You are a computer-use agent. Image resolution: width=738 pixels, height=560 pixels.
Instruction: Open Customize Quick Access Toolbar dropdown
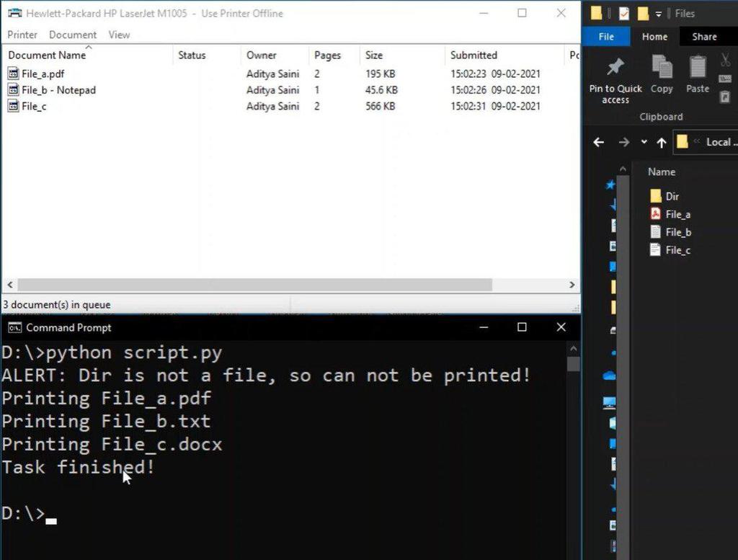pyautogui.click(x=659, y=14)
